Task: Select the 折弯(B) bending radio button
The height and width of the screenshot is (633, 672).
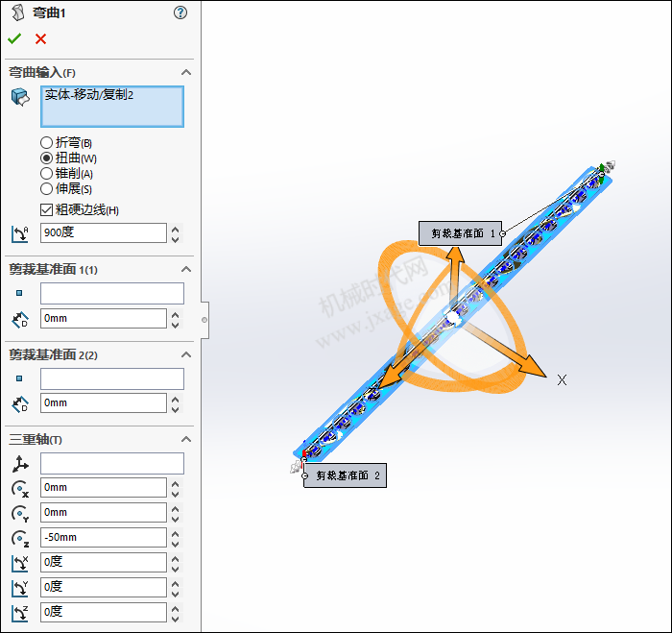Action: click(46, 142)
